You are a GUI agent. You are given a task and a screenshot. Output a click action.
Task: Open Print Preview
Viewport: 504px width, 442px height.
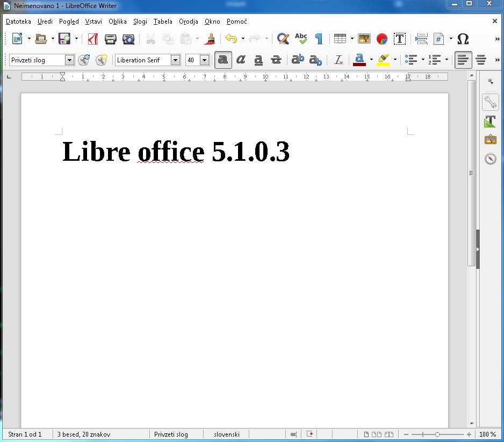coord(128,39)
